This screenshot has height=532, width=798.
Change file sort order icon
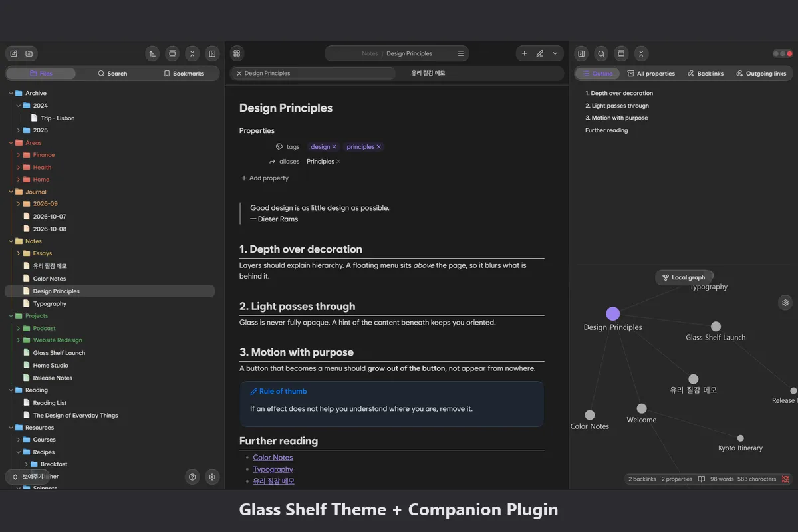point(153,53)
